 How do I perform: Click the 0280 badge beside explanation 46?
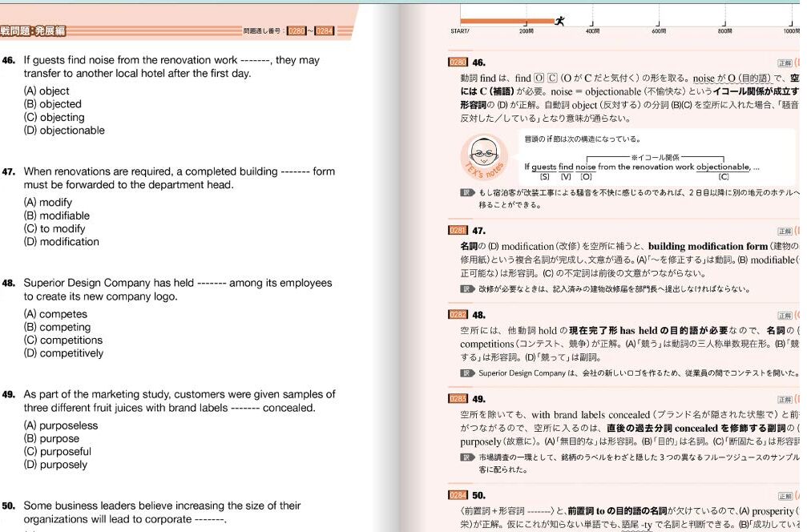point(458,62)
